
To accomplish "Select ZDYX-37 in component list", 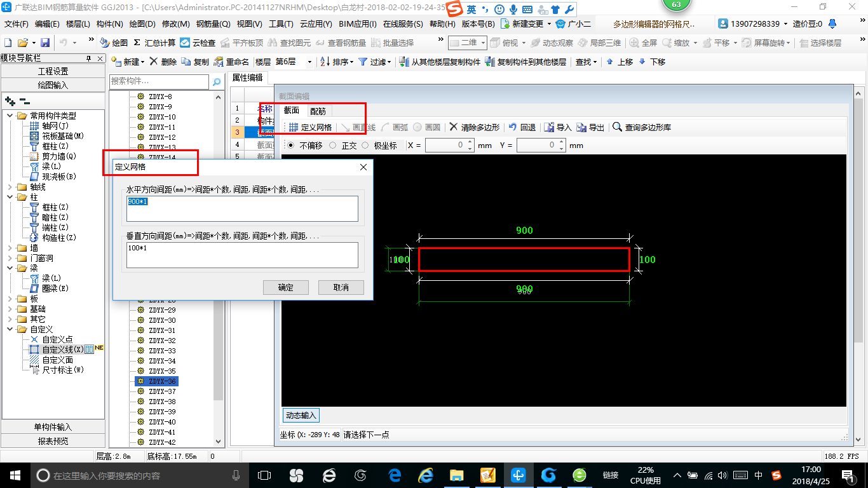I will tap(162, 391).
